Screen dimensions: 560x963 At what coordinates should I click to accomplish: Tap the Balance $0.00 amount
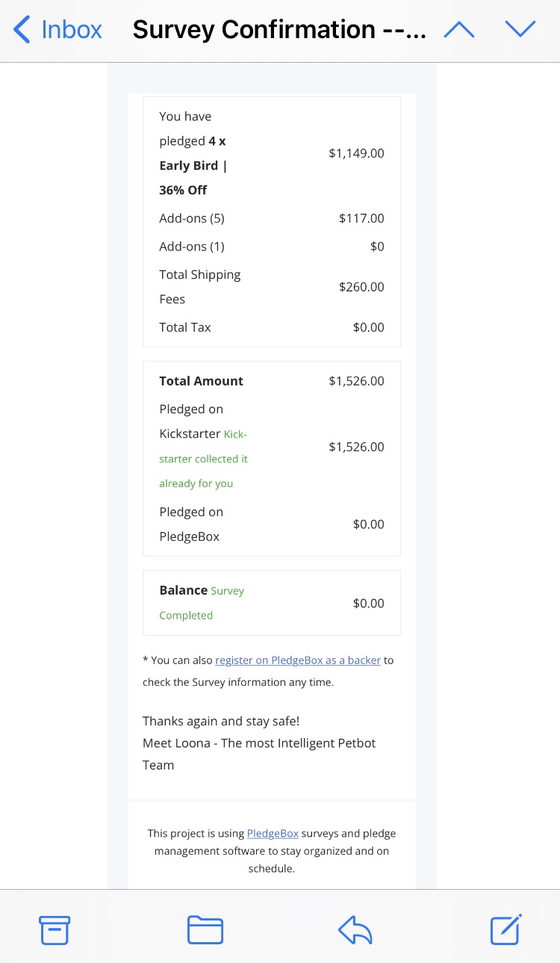click(368, 603)
